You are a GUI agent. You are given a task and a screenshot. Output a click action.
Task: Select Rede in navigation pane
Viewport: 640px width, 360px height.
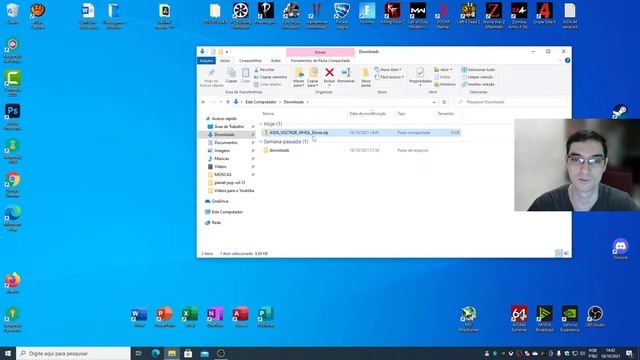tap(216, 222)
